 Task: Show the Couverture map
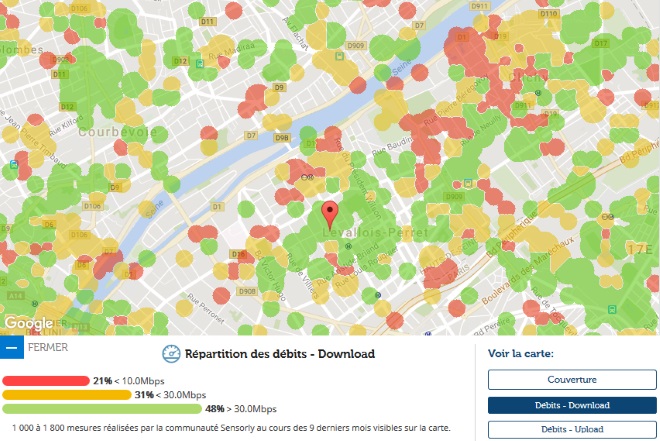571,380
